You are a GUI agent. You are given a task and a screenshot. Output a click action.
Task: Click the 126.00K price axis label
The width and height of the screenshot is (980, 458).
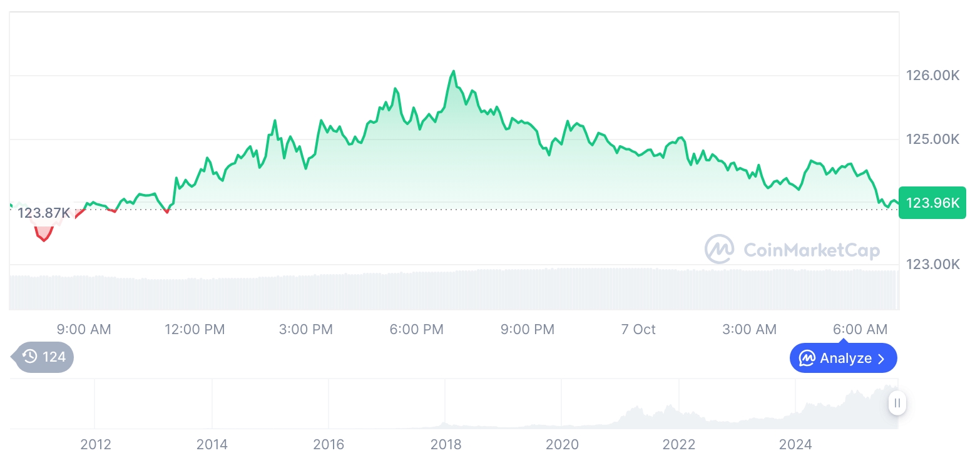tap(932, 76)
